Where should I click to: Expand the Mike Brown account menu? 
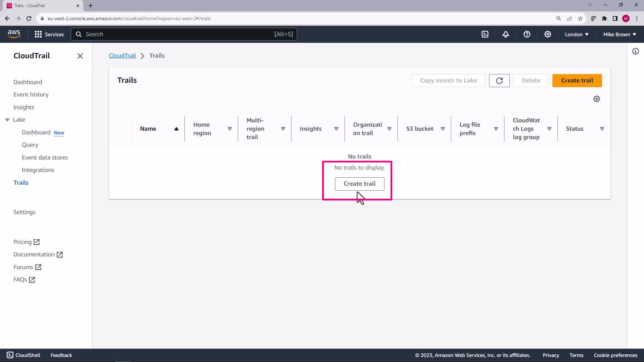pyautogui.click(x=619, y=34)
